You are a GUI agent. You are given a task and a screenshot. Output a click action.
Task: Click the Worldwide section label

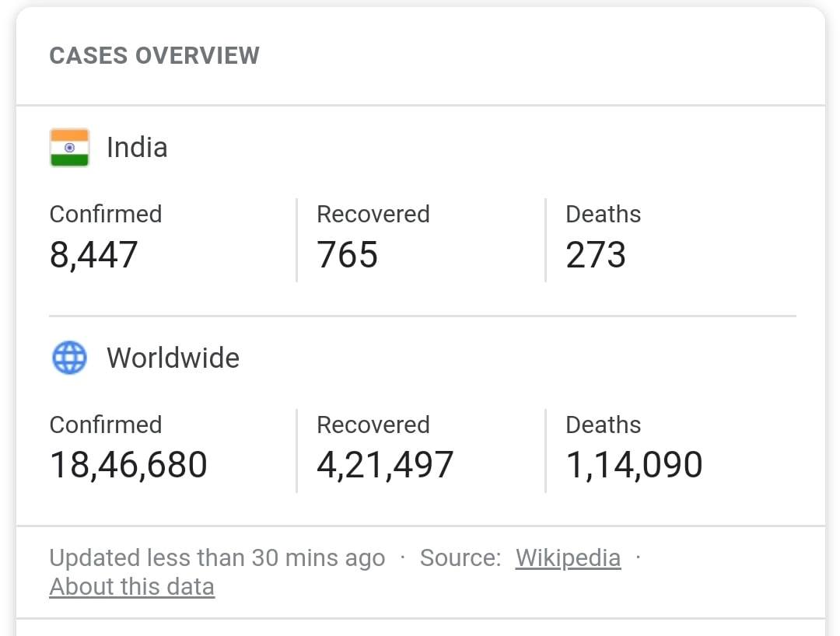[173, 358]
